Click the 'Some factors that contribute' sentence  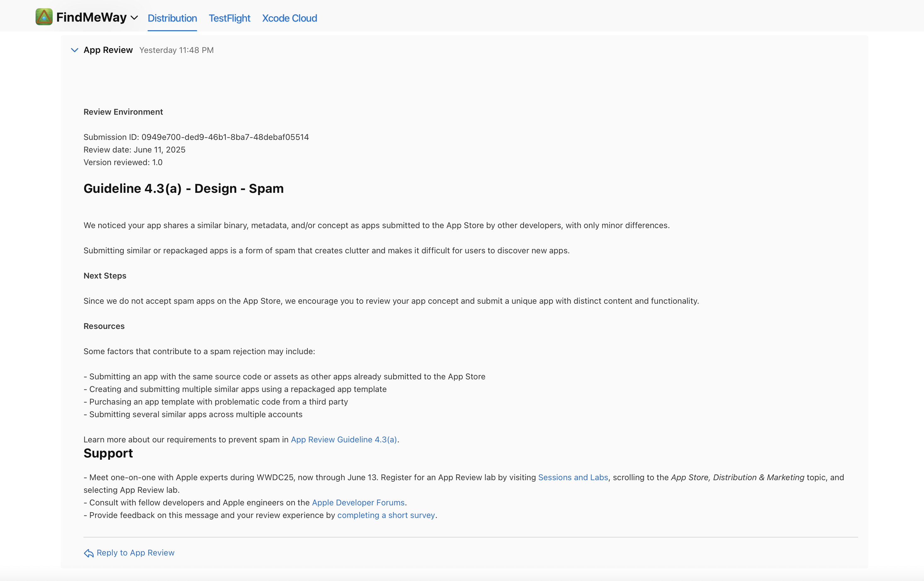click(x=199, y=351)
